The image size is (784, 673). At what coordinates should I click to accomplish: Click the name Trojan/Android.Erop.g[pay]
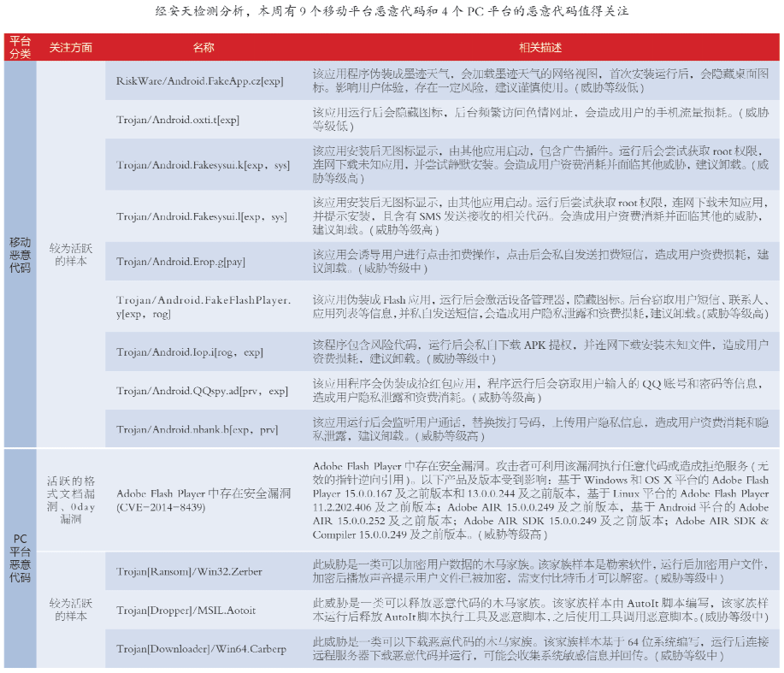point(180,262)
